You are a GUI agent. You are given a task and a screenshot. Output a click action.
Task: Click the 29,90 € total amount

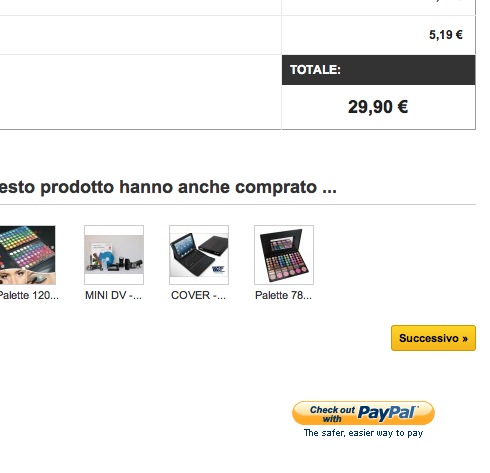pyautogui.click(x=378, y=107)
